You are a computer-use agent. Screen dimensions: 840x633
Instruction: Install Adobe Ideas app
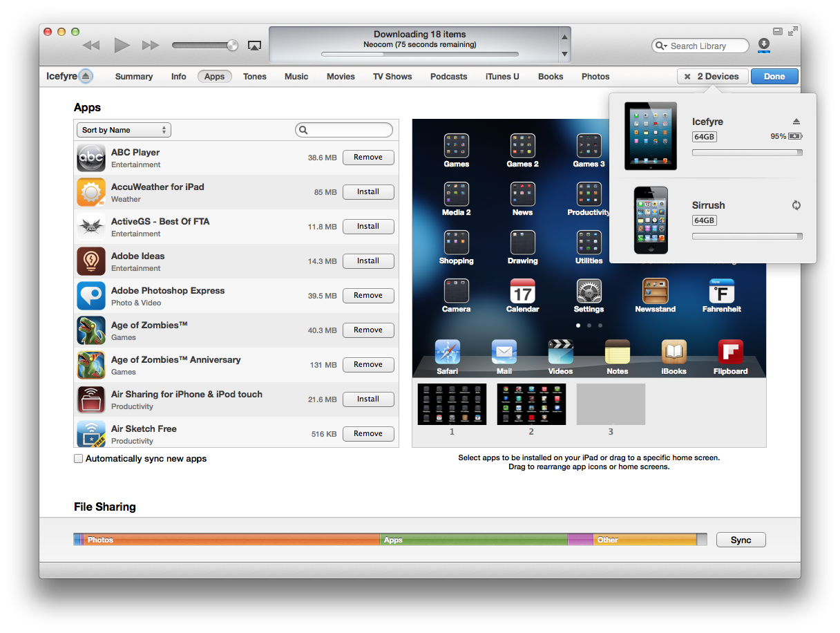368,261
